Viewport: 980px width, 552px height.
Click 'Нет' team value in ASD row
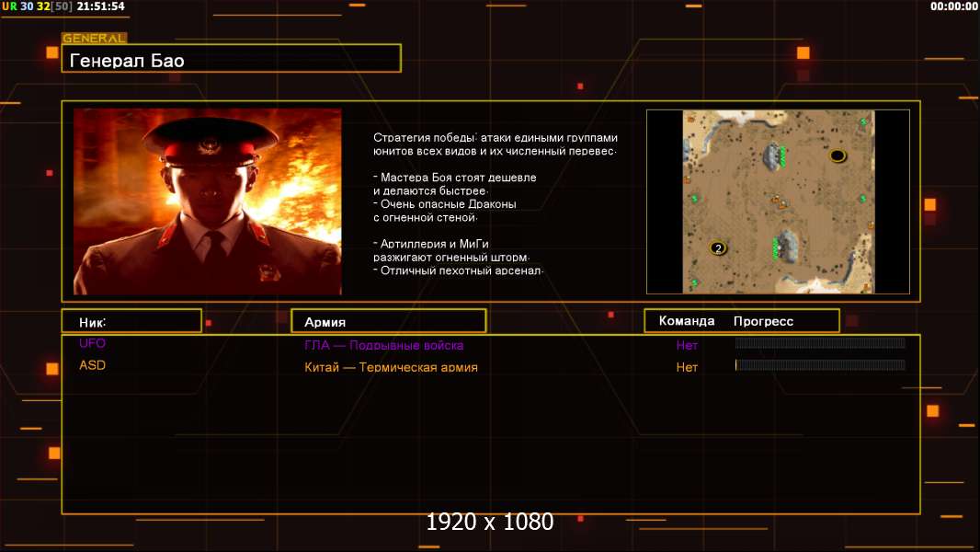[686, 368]
